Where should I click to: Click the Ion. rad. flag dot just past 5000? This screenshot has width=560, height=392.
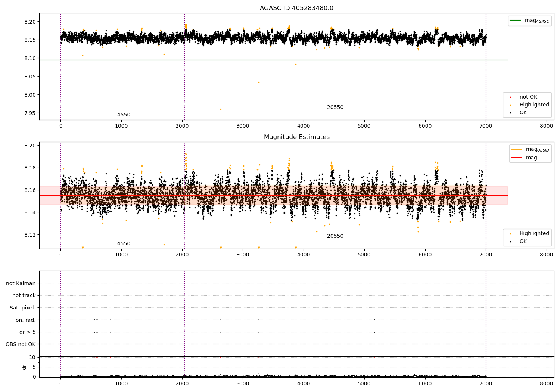tap(374, 320)
